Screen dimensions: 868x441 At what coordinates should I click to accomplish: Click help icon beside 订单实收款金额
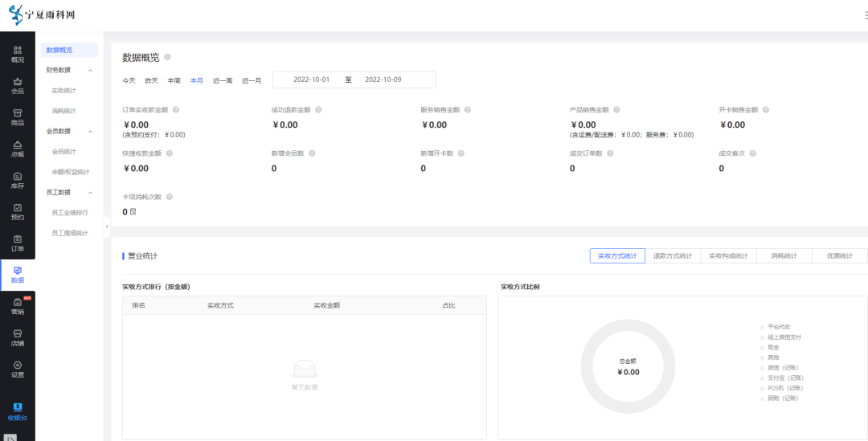(x=176, y=109)
